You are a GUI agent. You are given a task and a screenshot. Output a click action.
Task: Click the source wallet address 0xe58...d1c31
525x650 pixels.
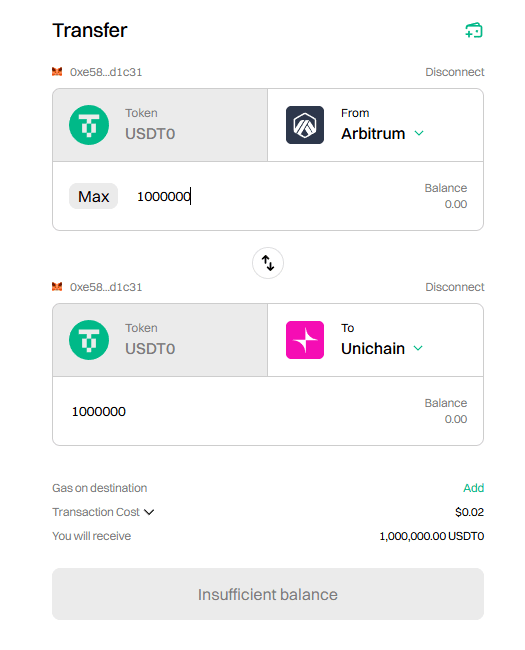pos(106,72)
